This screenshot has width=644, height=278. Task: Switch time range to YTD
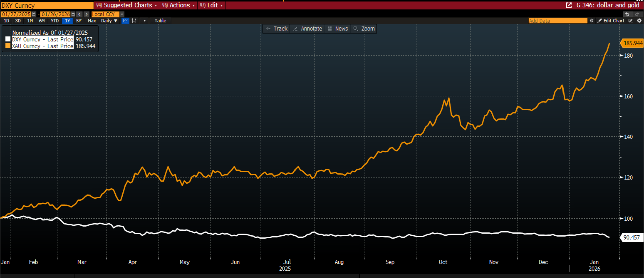pos(54,21)
